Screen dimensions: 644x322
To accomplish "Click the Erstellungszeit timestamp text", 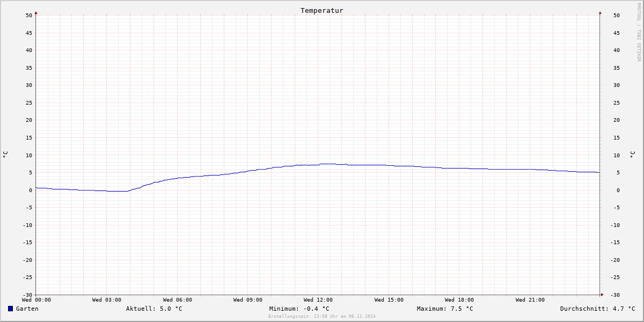I will pyautogui.click(x=322, y=316).
